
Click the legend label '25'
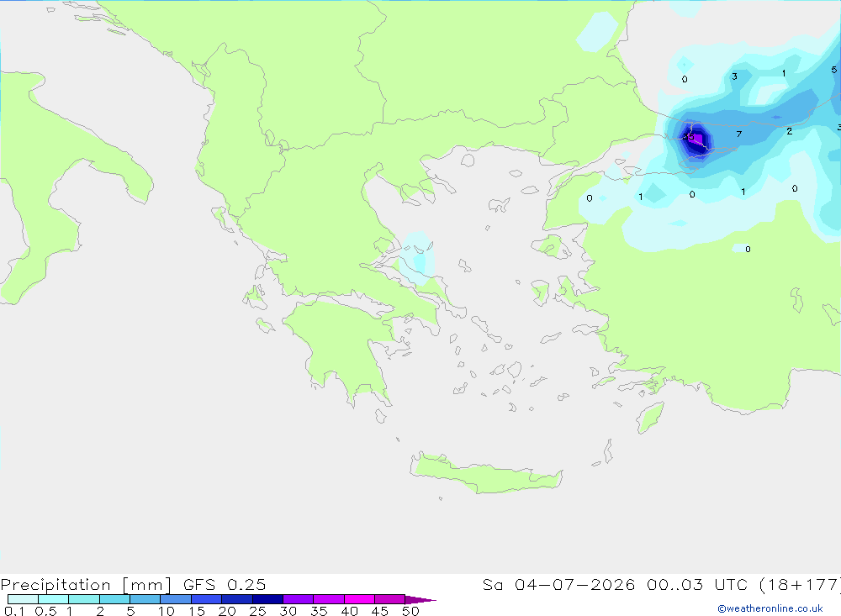(x=257, y=611)
